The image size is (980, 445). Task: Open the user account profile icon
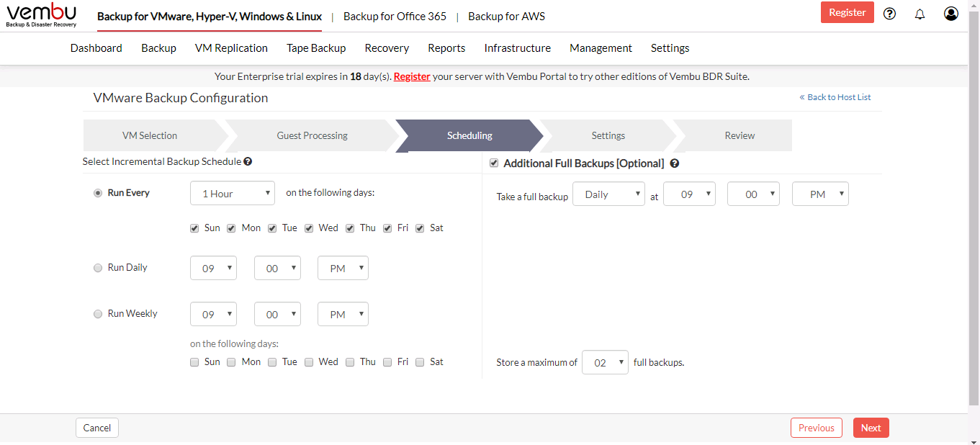951,14
